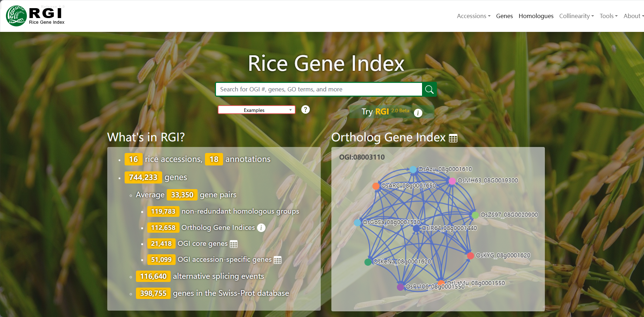Click inside the OGI search field
The height and width of the screenshot is (317, 644).
[319, 90]
